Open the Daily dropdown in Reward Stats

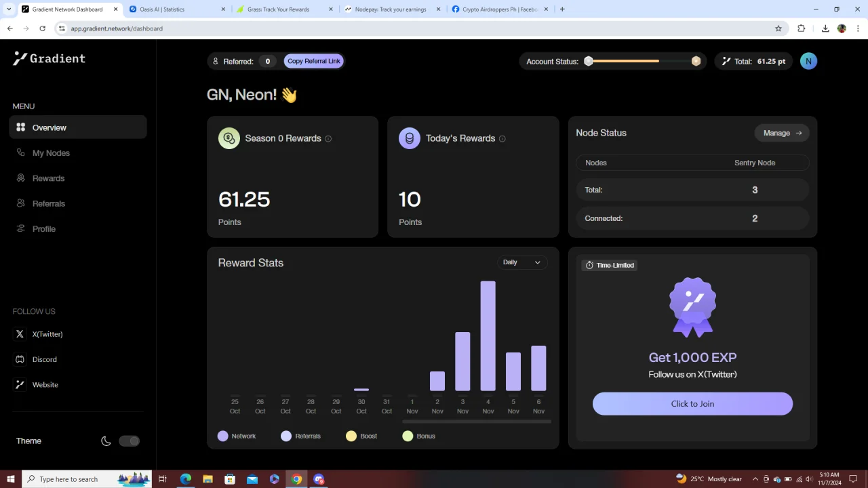pyautogui.click(x=522, y=262)
